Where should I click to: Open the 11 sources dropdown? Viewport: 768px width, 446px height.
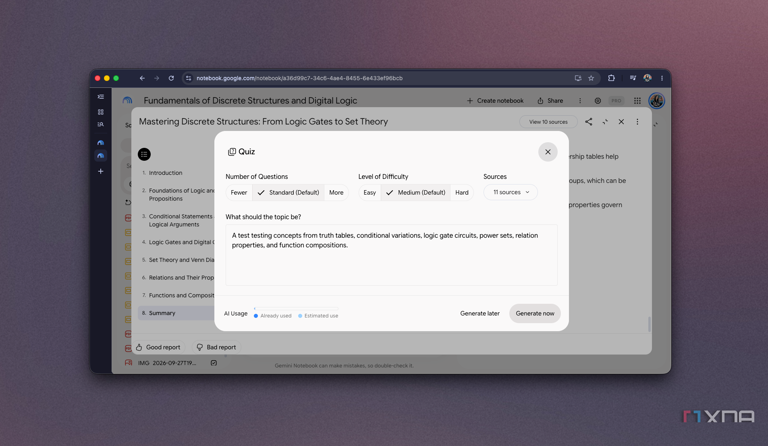[x=510, y=192]
